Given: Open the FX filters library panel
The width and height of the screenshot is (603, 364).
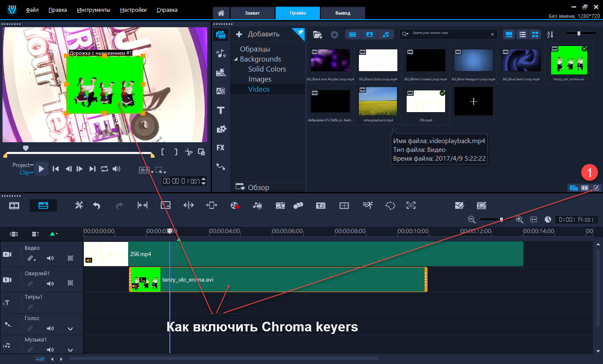Looking at the screenshot, I should 221,148.
